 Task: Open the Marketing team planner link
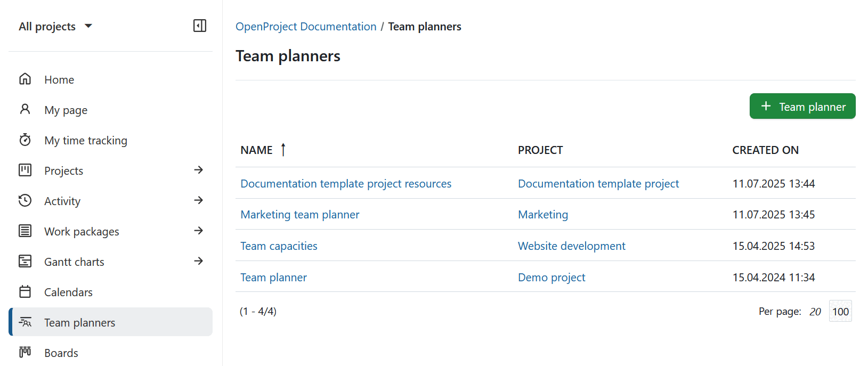pyautogui.click(x=299, y=215)
